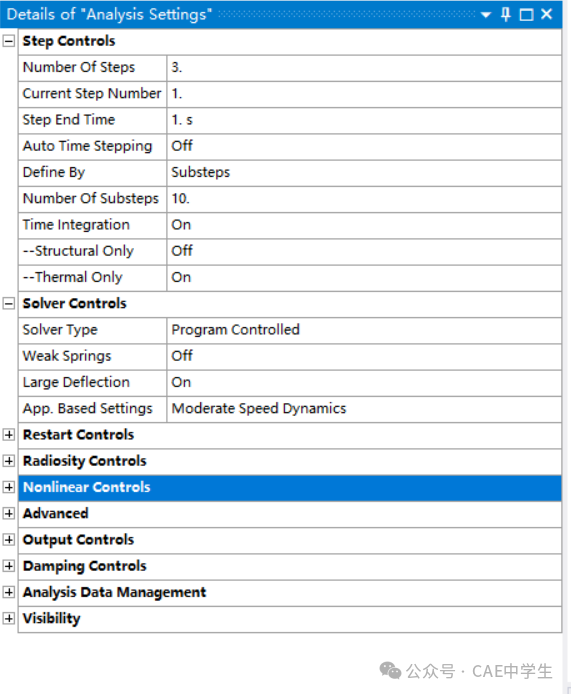Expand the Output Controls section
Screen dimensions: 571x694
[8, 540]
